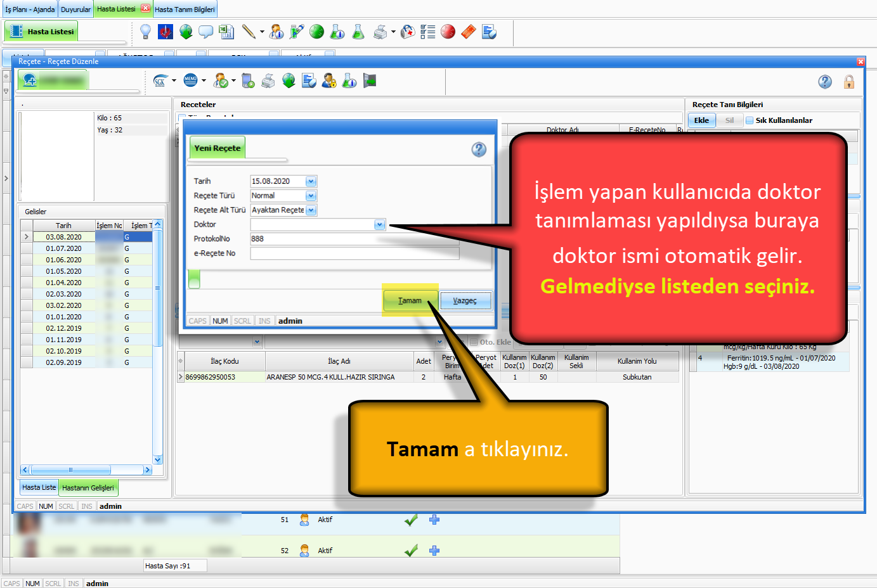Click the green sphere icon in main toolbar
The height and width of the screenshot is (588, 877).
317,31
